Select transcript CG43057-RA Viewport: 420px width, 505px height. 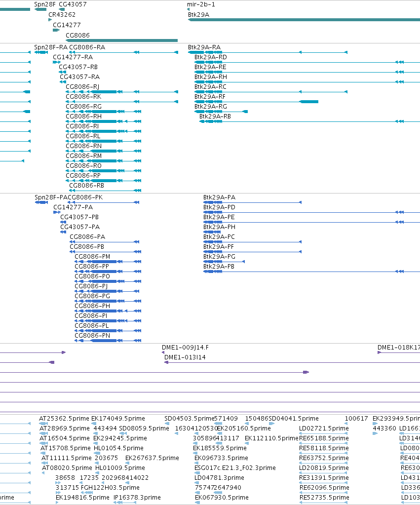point(80,77)
